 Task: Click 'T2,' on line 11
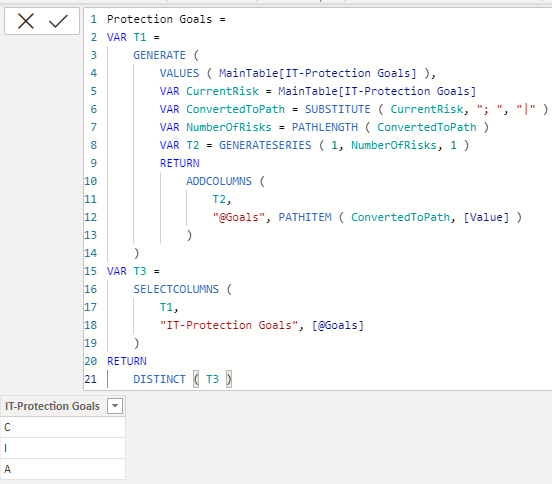point(222,199)
